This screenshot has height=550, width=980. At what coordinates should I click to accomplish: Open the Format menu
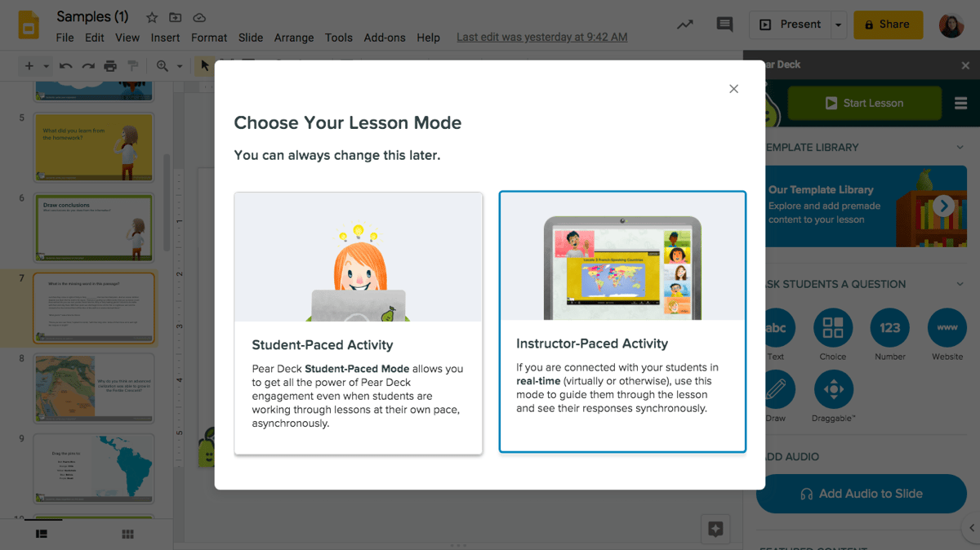(x=208, y=38)
